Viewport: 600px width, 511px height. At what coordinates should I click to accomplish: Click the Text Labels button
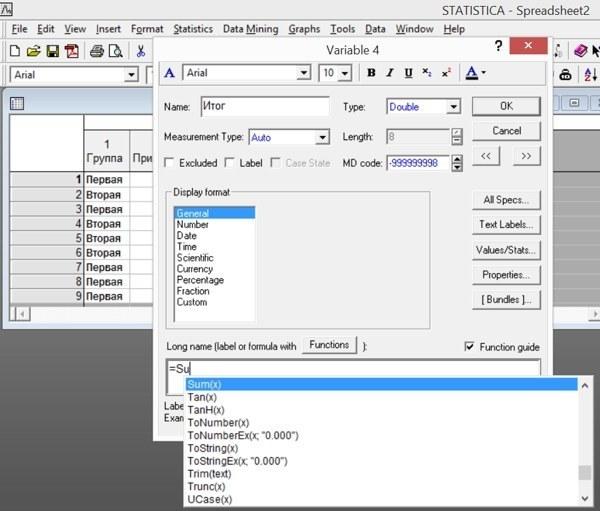(506, 225)
